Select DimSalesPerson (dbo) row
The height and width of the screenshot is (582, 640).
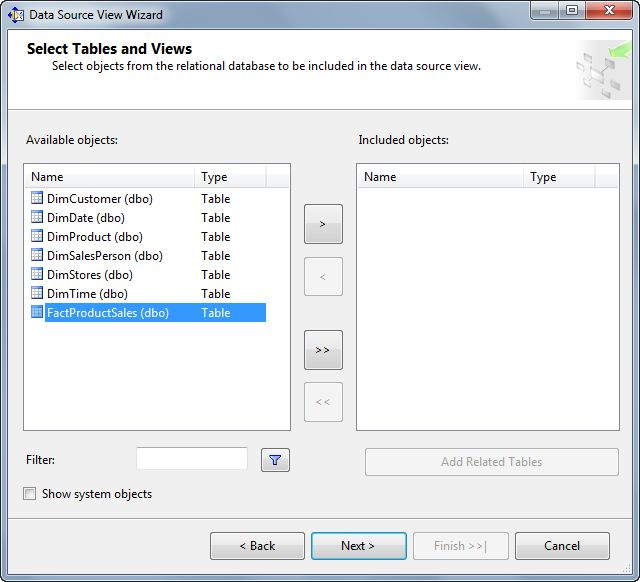[x=149, y=255]
